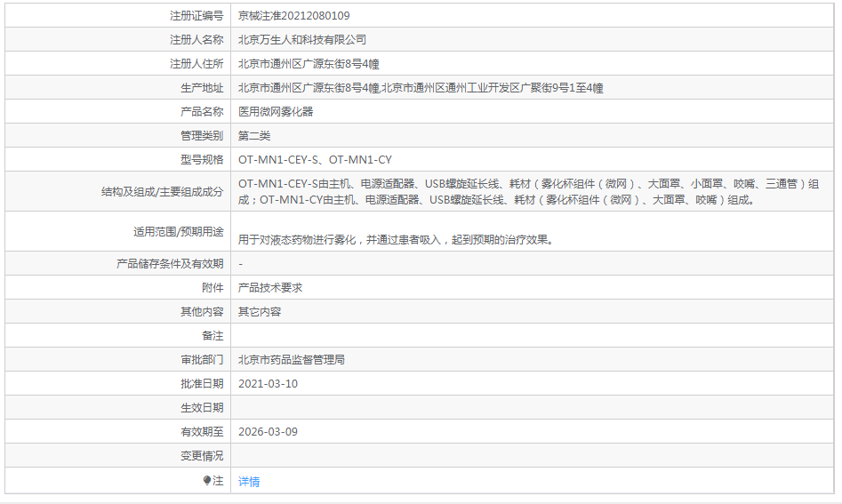
Task: Click the 产品储存条件及有效期 label
Action: (170, 263)
